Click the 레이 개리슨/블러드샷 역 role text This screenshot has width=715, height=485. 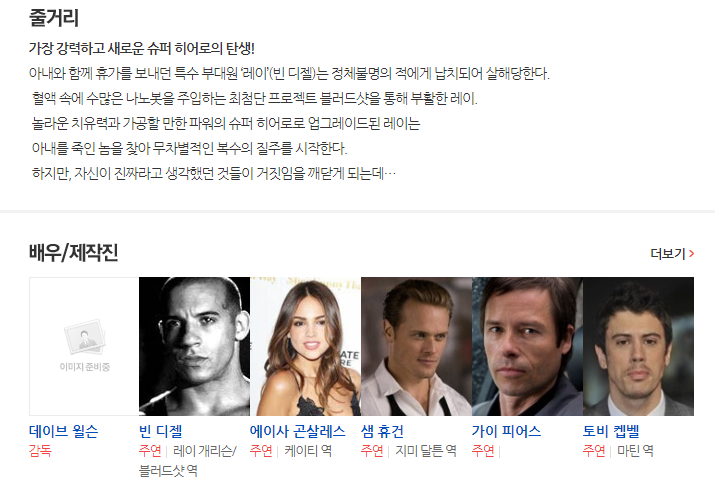188,460
